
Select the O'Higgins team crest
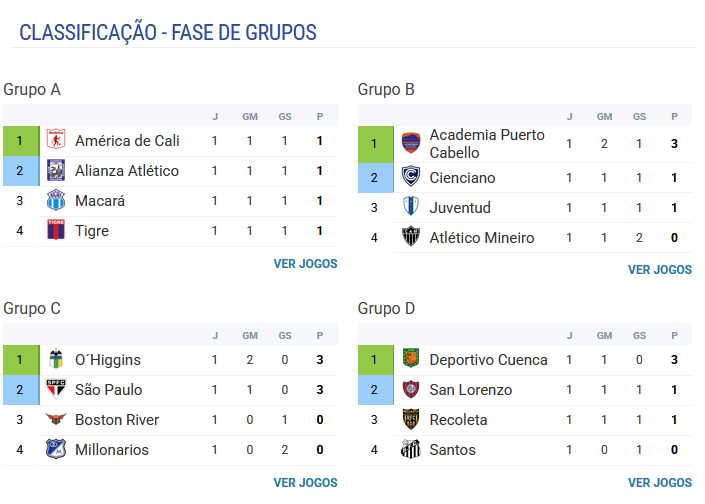[56, 360]
